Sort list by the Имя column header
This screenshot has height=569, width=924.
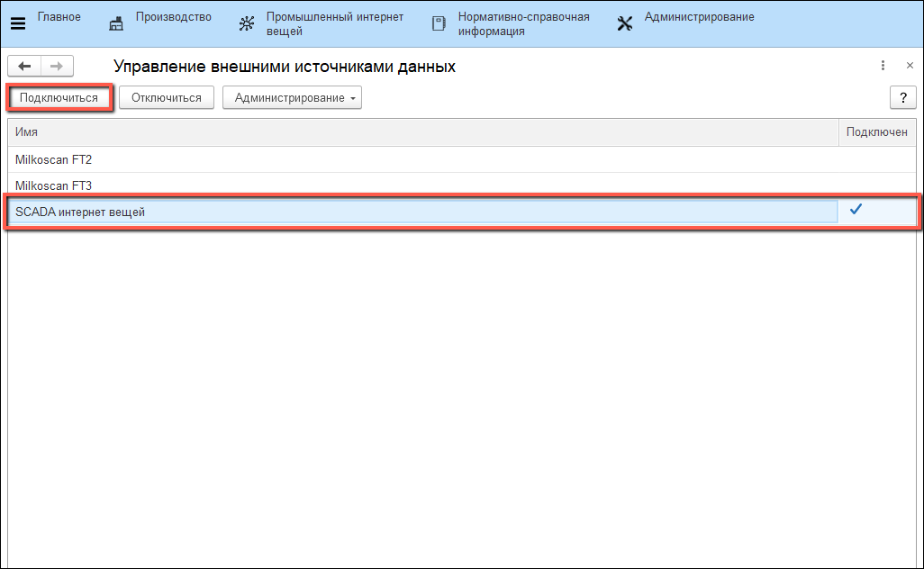tap(423, 132)
